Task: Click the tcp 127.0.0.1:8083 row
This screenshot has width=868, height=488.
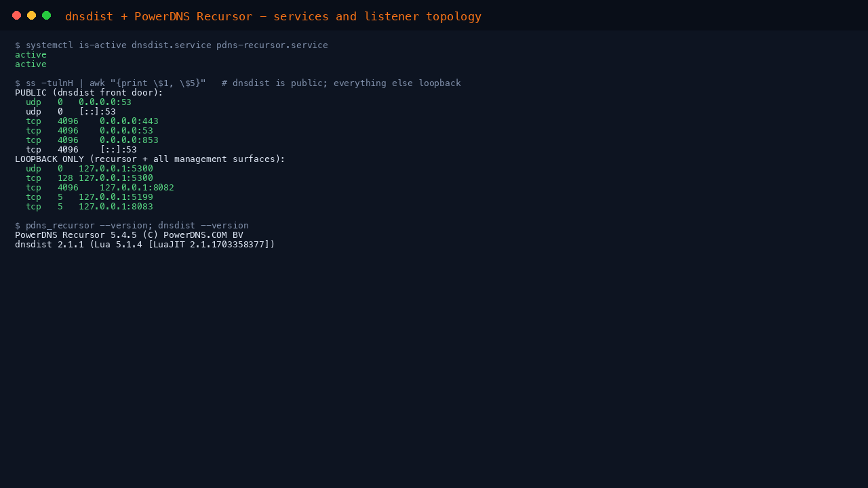Action: [x=90, y=207]
